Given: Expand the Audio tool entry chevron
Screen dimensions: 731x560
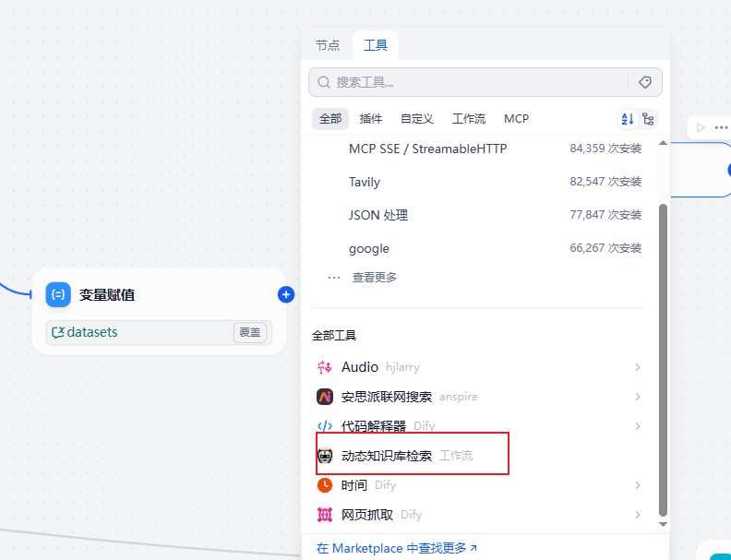Looking at the screenshot, I should point(637,367).
